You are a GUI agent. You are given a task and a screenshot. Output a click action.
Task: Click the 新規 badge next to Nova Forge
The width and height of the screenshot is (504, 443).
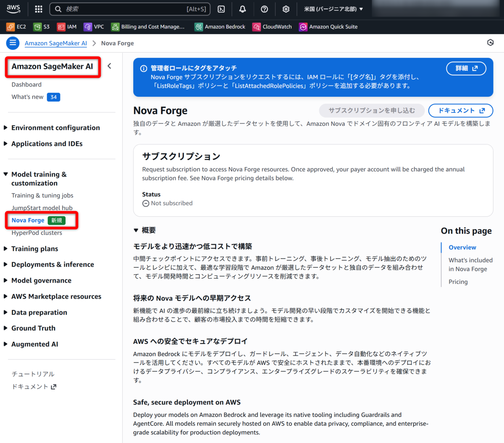(x=57, y=220)
